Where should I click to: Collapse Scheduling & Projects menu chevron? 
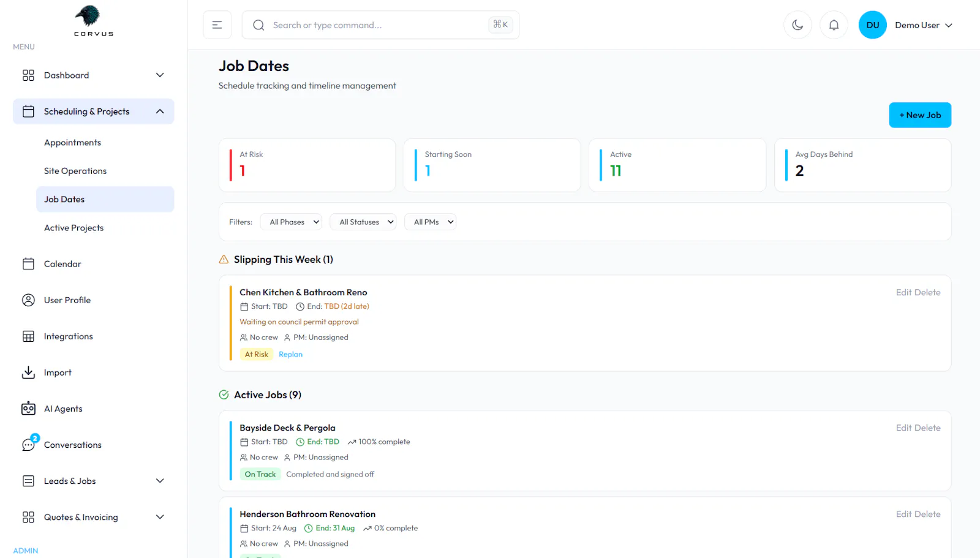[160, 111]
